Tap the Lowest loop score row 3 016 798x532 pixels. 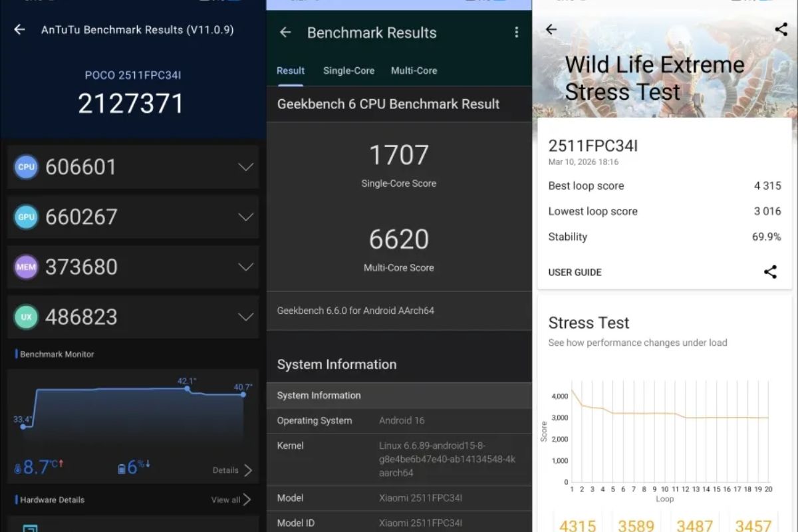tap(664, 211)
